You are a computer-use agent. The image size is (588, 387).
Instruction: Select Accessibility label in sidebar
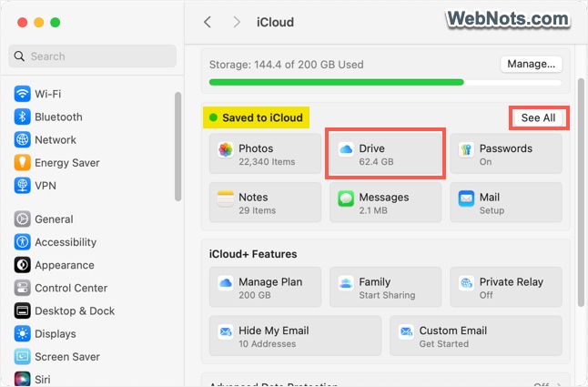pos(66,242)
